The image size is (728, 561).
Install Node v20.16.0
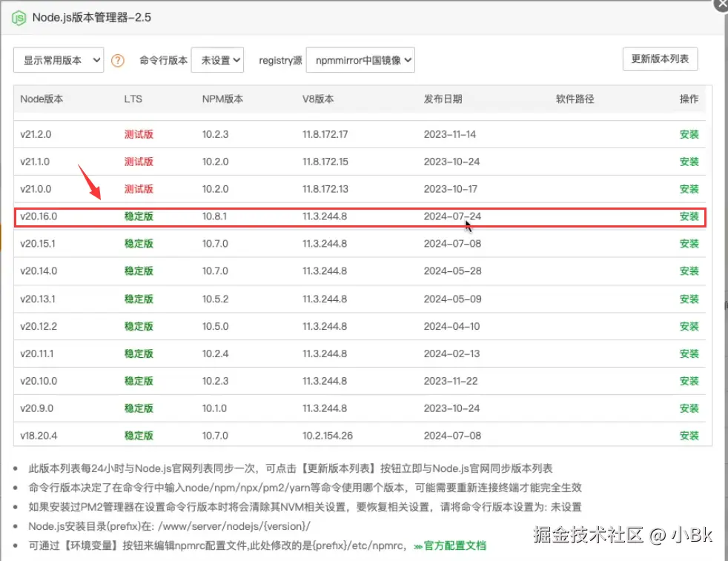(689, 216)
